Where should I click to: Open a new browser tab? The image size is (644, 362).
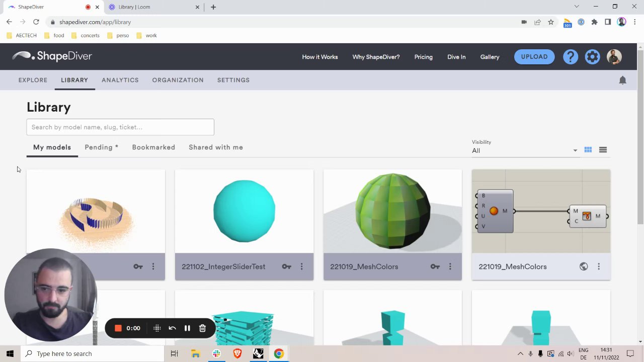point(213,7)
